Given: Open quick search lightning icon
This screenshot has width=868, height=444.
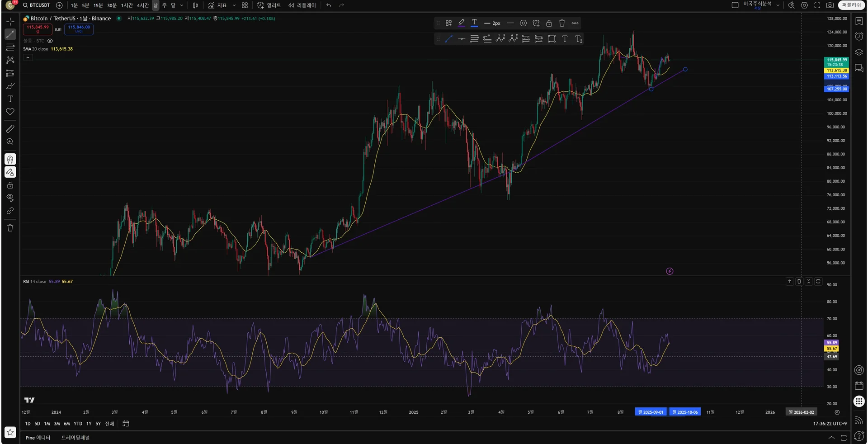Looking at the screenshot, I should 791,5.
